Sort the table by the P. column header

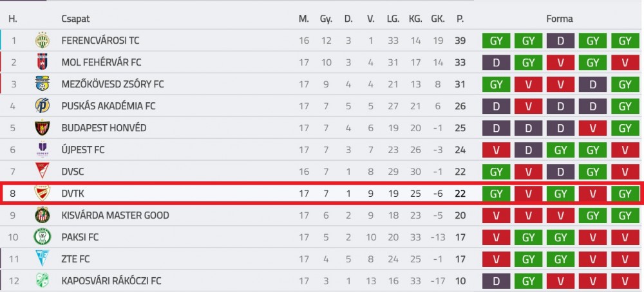click(460, 19)
